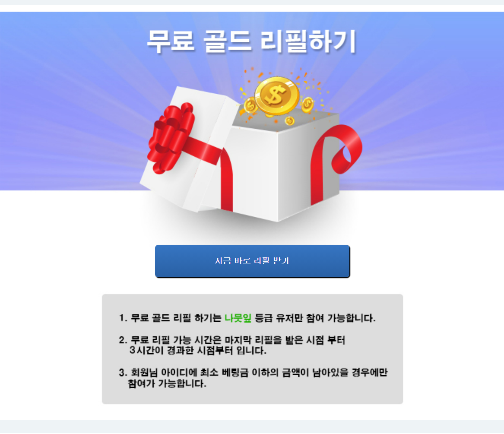The width and height of the screenshot is (504, 434).
Task: Click the word 골드 in the title
Action: click(227, 41)
